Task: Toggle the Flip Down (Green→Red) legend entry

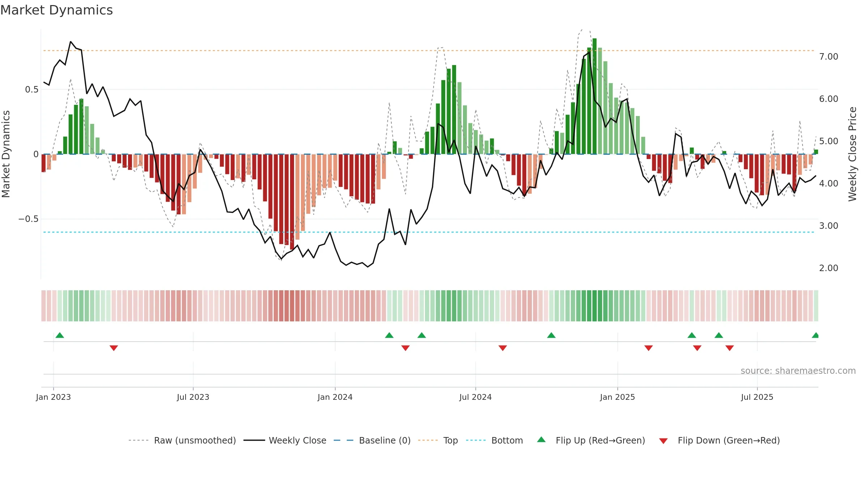Action: coord(719,440)
